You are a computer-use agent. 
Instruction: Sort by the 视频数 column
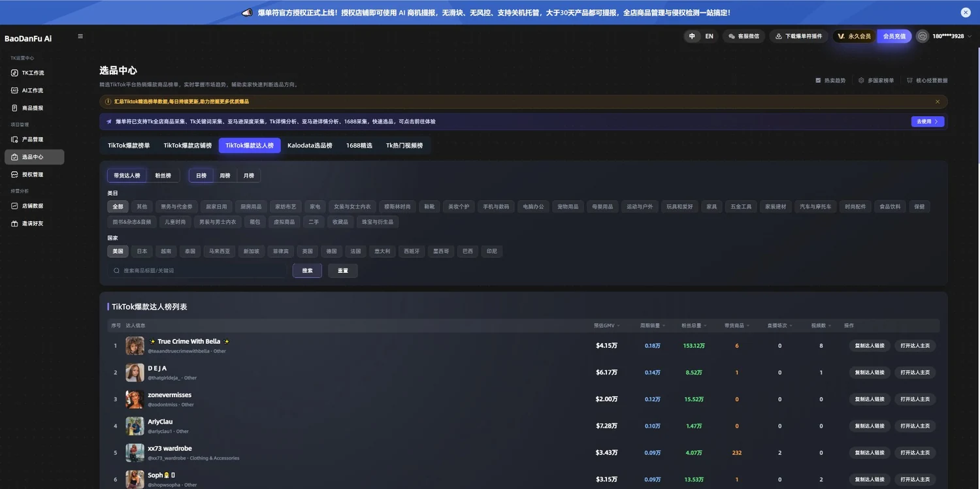821,325
